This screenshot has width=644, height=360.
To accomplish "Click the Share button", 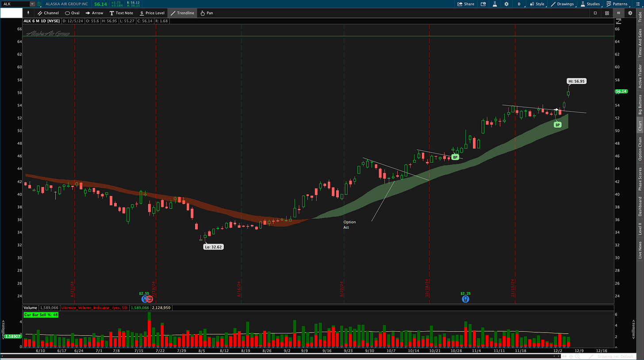I will coord(466,4).
